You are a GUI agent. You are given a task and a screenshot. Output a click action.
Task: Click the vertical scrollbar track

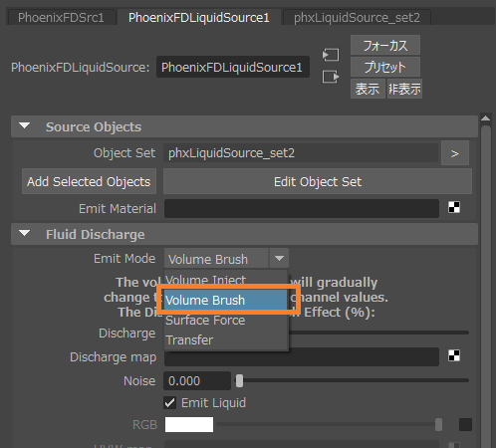point(486,286)
